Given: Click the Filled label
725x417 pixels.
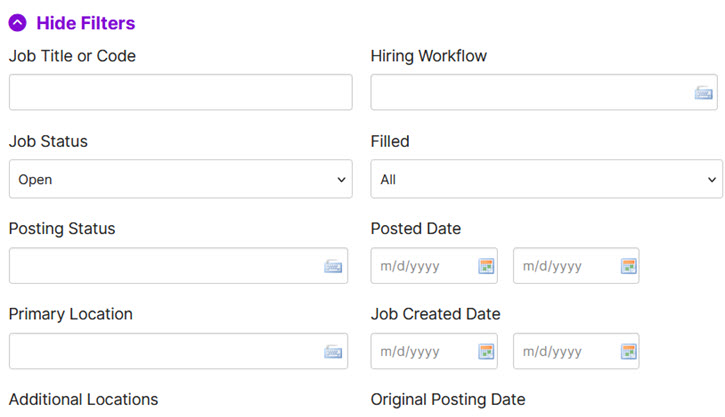Looking at the screenshot, I should (x=390, y=141).
